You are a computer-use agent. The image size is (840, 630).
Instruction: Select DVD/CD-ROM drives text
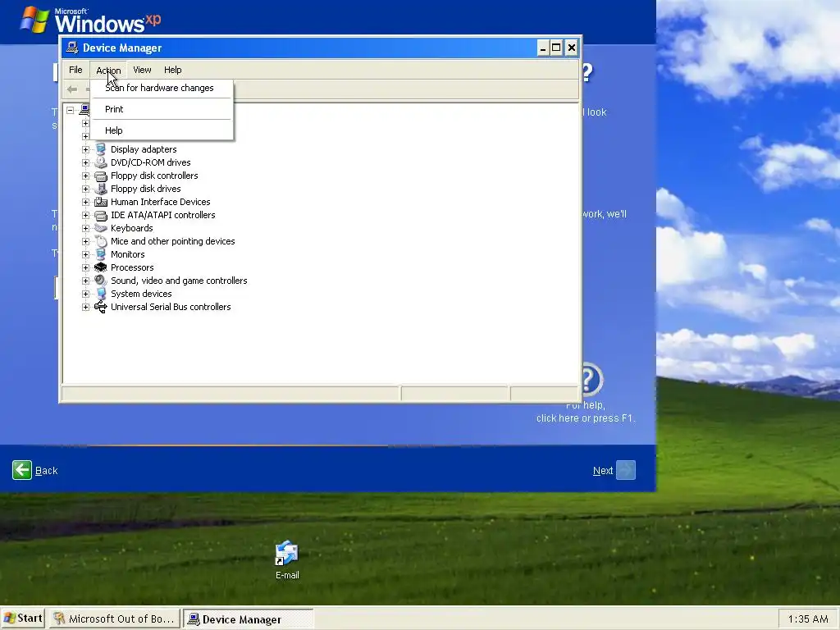click(151, 162)
